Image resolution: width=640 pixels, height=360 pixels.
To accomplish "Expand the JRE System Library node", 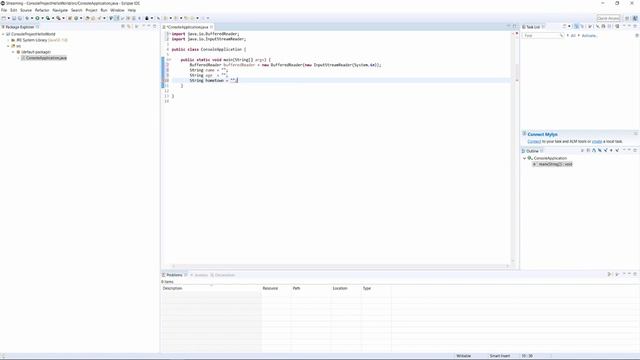I will (x=8, y=40).
